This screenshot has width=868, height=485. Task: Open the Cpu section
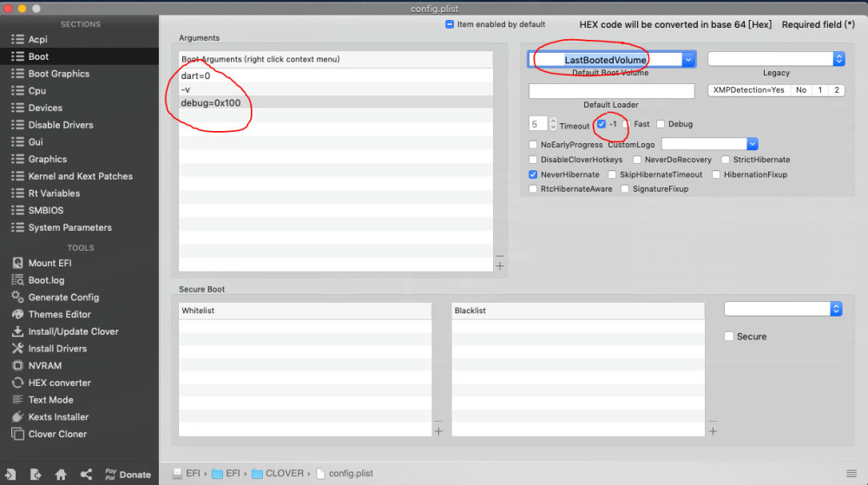pos(37,91)
